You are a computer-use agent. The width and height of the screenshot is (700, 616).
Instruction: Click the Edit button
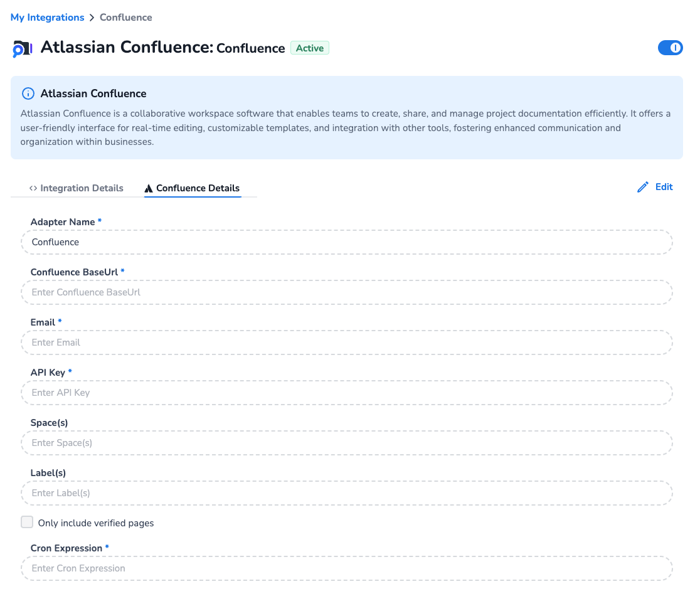(655, 187)
